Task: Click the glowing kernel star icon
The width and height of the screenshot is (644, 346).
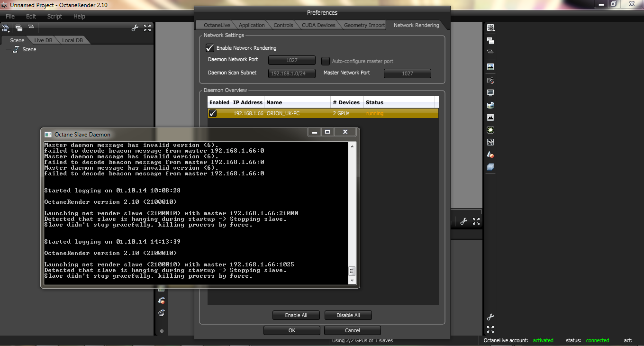Action: pyautogui.click(x=490, y=130)
